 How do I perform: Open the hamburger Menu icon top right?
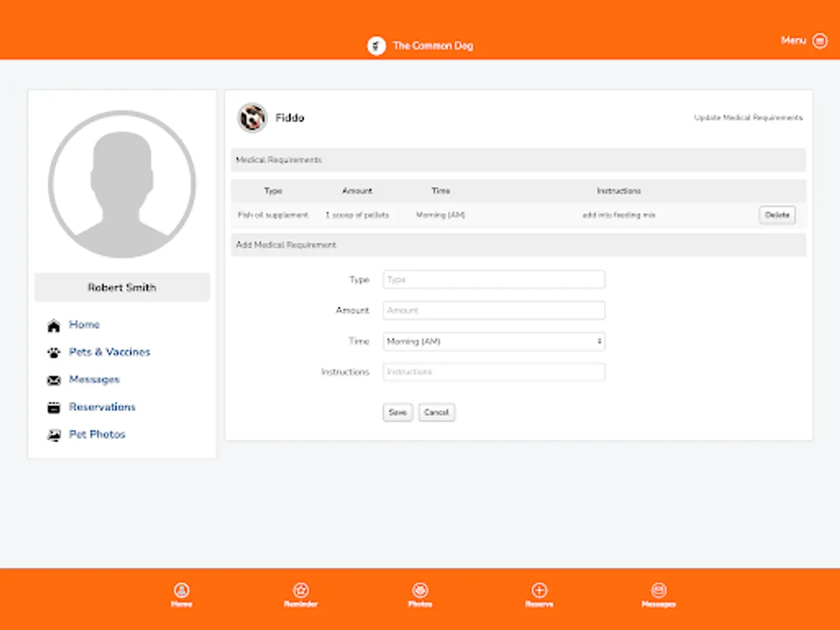tap(819, 41)
